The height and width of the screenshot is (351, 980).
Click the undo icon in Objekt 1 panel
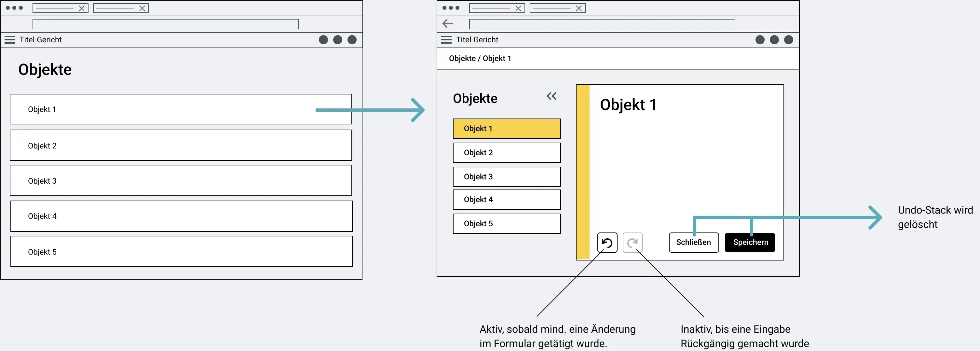(x=607, y=243)
